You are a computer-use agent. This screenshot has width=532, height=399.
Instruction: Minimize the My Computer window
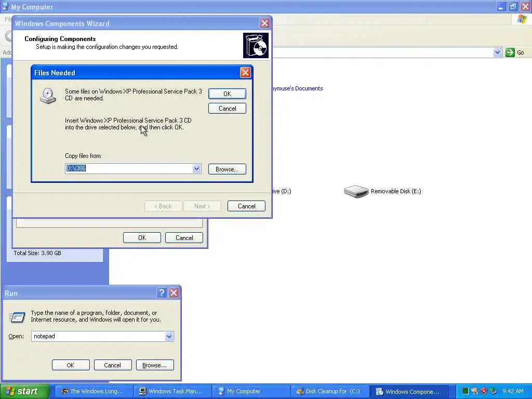coord(501,6)
